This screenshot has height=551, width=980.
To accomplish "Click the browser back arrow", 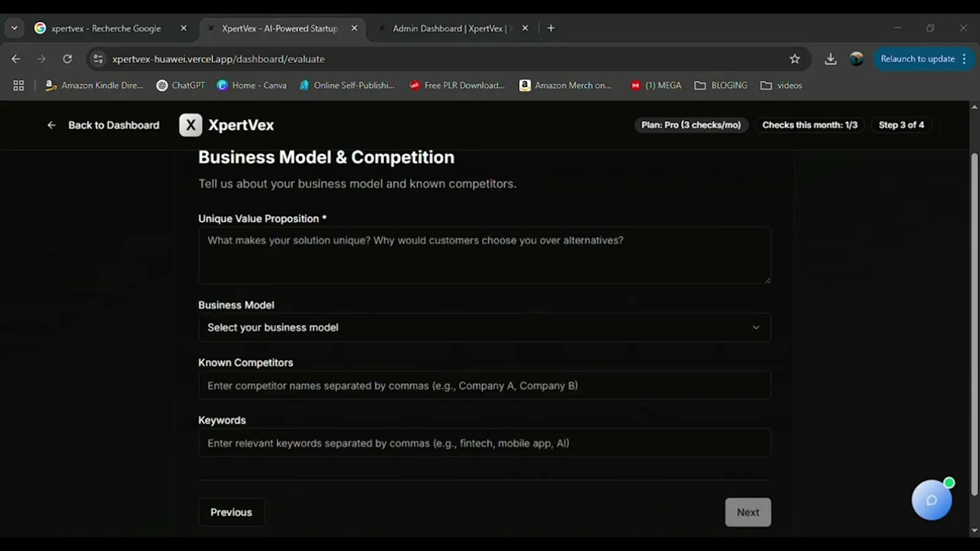I will tap(16, 59).
